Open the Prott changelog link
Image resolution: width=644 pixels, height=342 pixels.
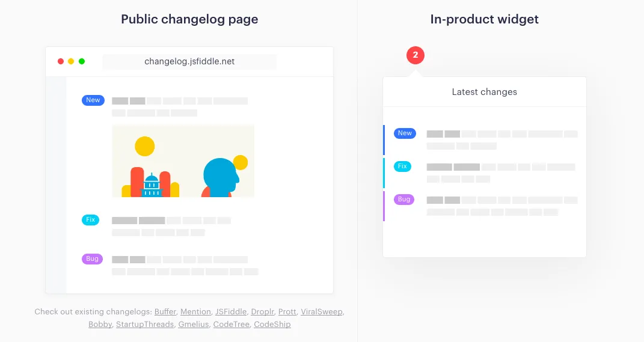click(x=287, y=311)
